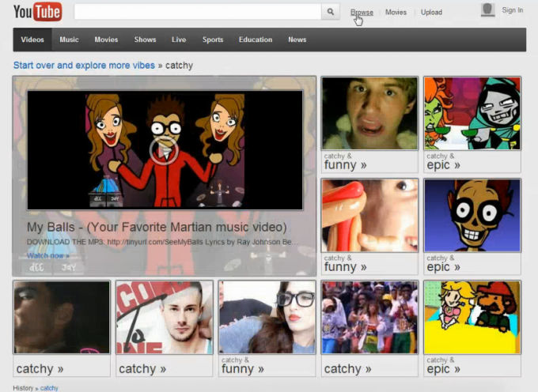Click the user avatar icon beside Sign In
The height and width of the screenshot is (392, 538).
tap(487, 9)
